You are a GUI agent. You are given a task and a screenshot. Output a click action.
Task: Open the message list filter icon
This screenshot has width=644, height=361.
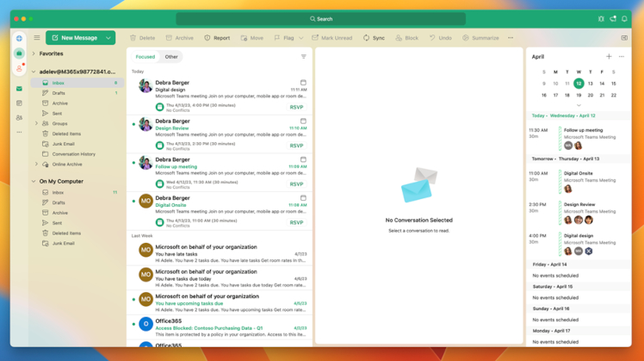[304, 57]
